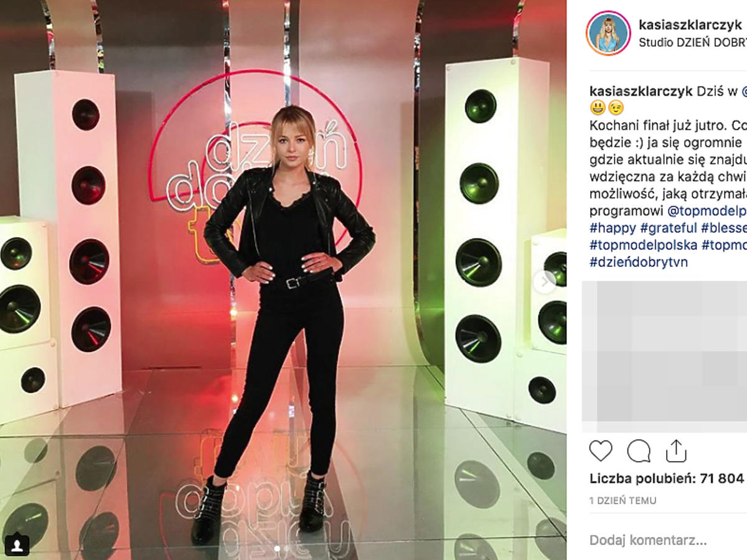
Task: Like the post with the heart icon
Action: point(601,450)
